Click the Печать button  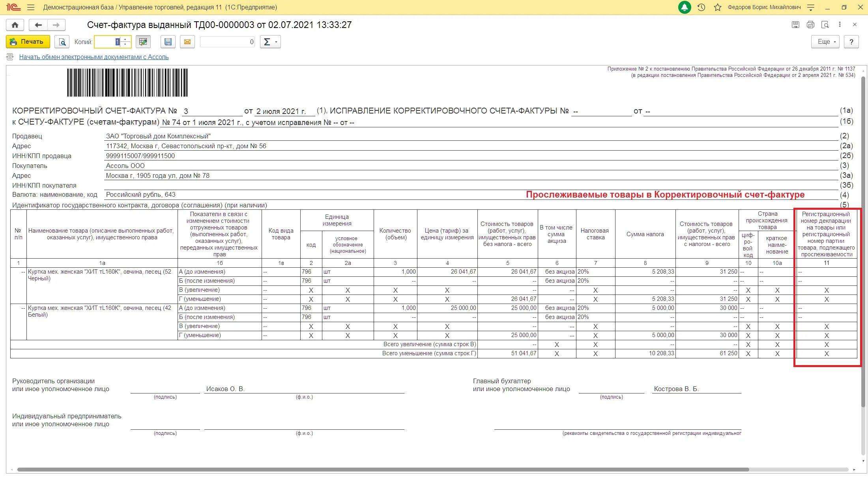tap(28, 42)
